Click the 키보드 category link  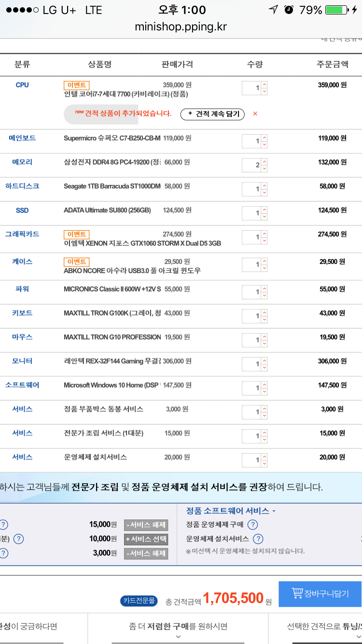22,313
